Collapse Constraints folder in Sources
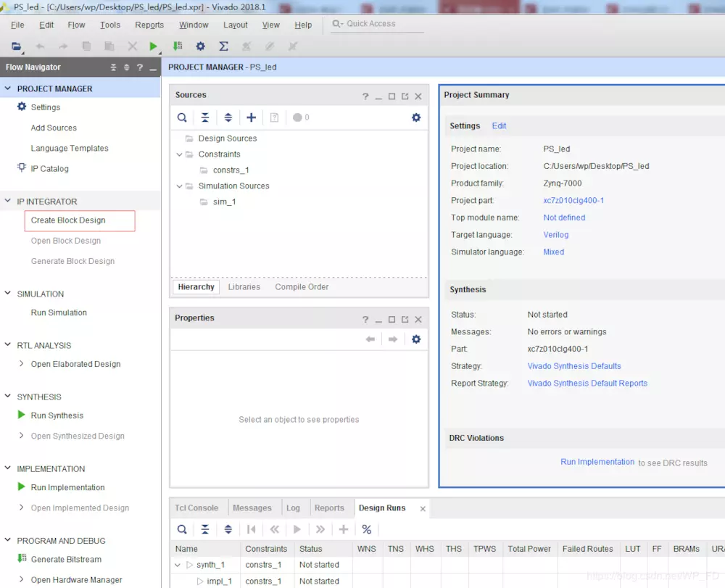 [x=179, y=154]
